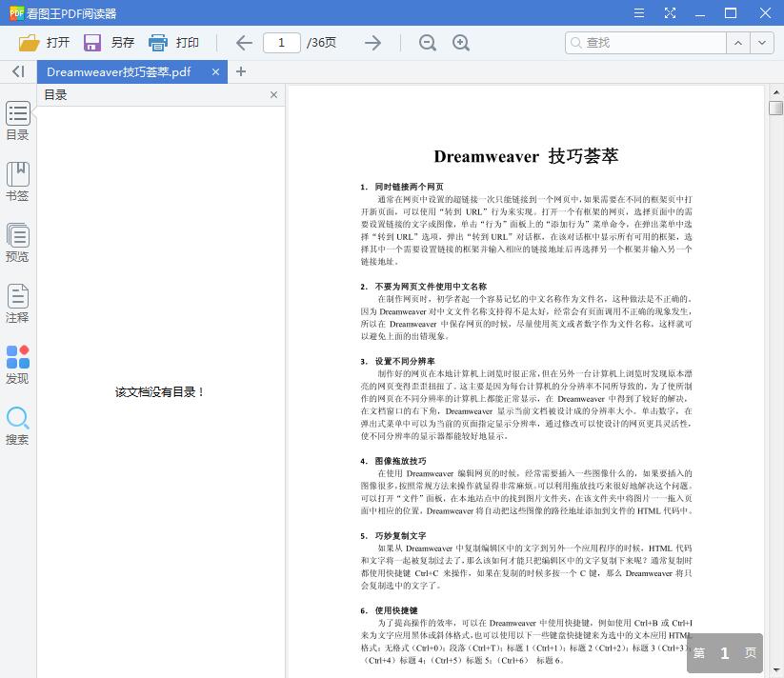Collapse the sidebar with the left chevron
Viewport: 784px width, 678px height.
click(18, 71)
